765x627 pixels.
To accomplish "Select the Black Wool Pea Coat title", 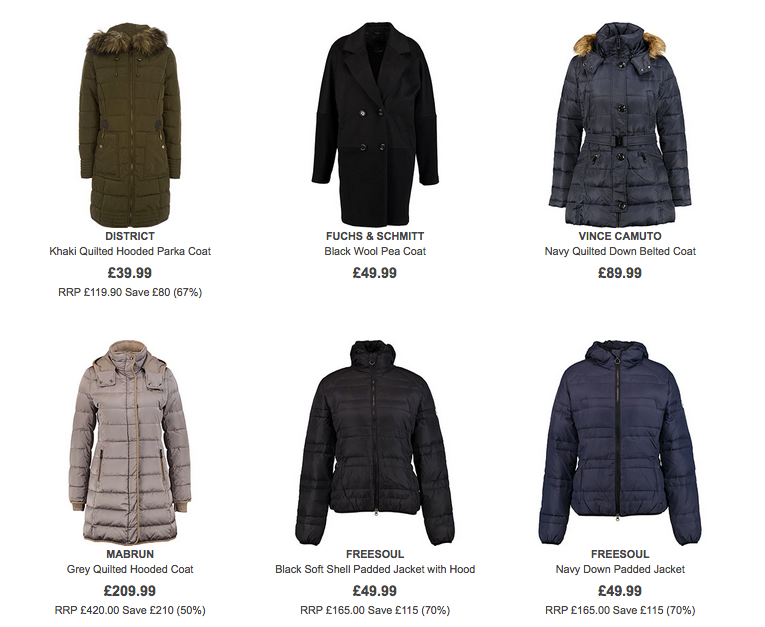I will [375, 251].
